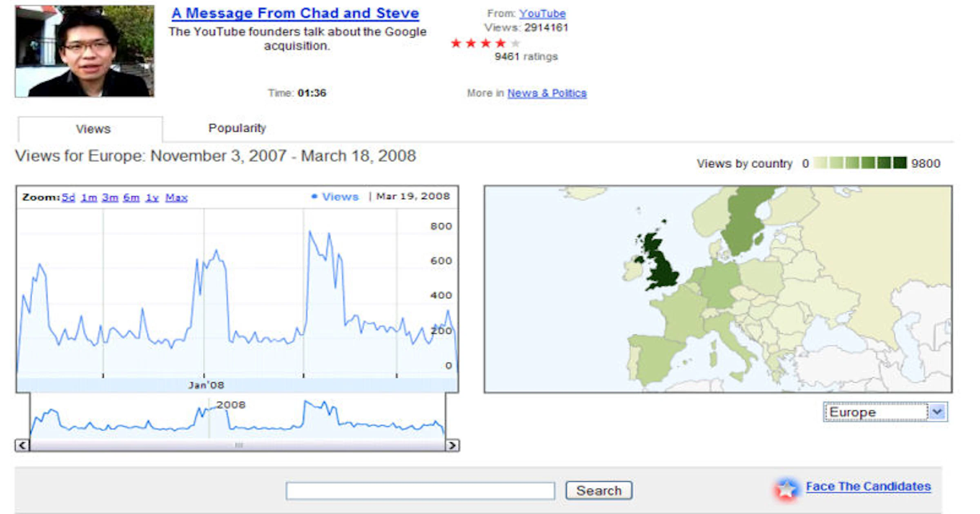Click the Face The Candidates star icon

[x=786, y=489]
